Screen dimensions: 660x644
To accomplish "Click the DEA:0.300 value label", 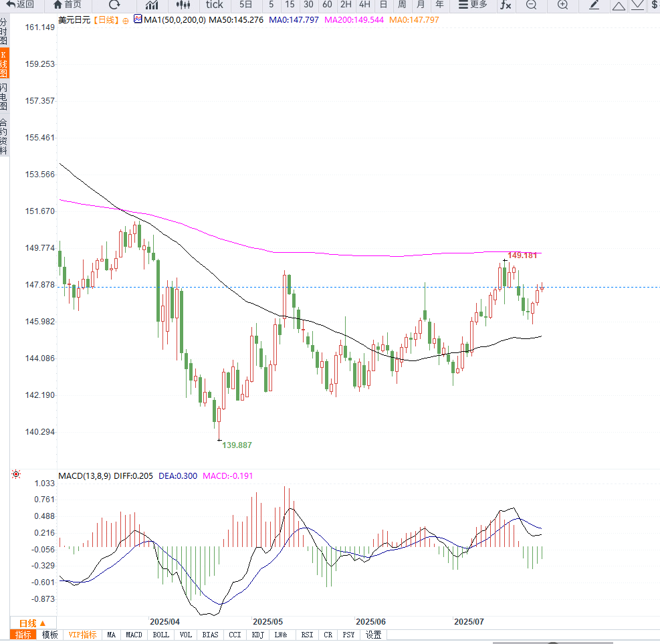I will pos(178,475).
